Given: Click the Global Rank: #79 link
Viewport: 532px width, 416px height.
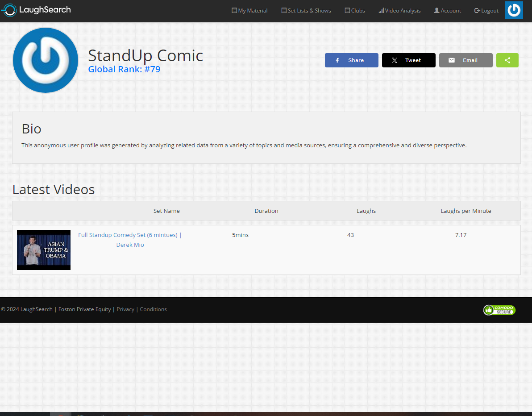Looking at the screenshot, I should point(124,69).
